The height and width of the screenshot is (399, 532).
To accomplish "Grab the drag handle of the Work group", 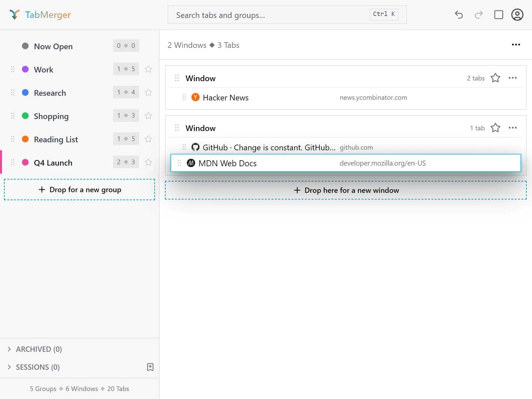I will (13, 69).
